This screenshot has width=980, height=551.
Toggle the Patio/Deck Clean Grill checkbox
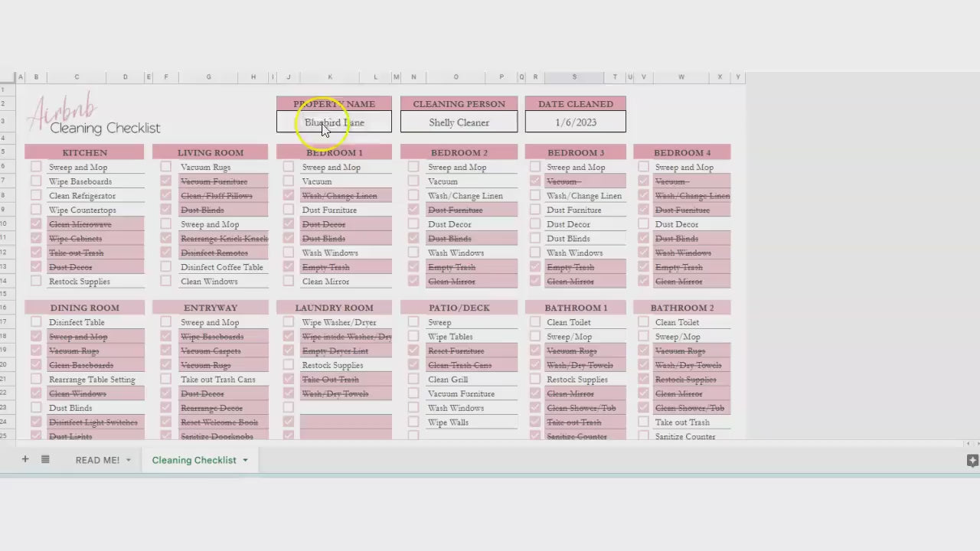pos(413,380)
